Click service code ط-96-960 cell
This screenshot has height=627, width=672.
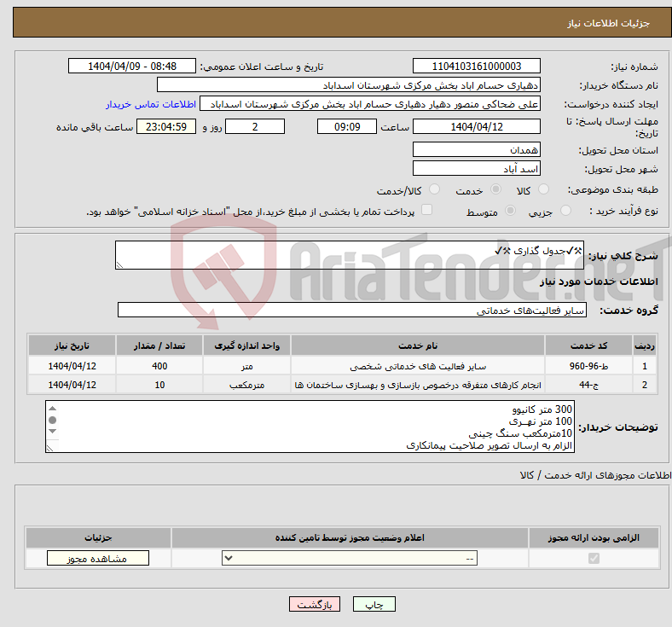pos(589,366)
